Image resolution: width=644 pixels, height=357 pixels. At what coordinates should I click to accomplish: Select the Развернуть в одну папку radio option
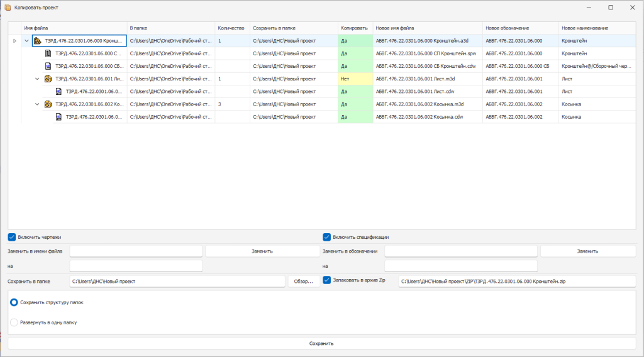point(14,322)
